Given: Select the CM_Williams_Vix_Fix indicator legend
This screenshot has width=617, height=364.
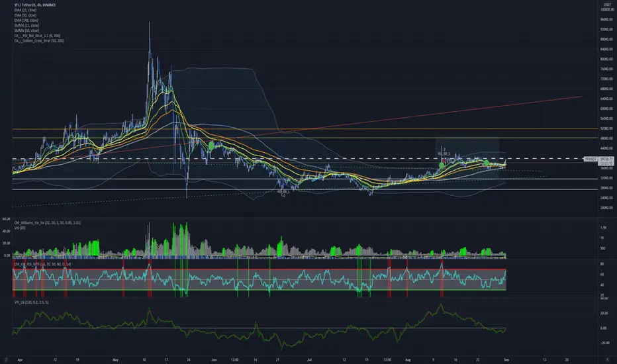Looking at the screenshot, I should pyautogui.click(x=47, y=223).
